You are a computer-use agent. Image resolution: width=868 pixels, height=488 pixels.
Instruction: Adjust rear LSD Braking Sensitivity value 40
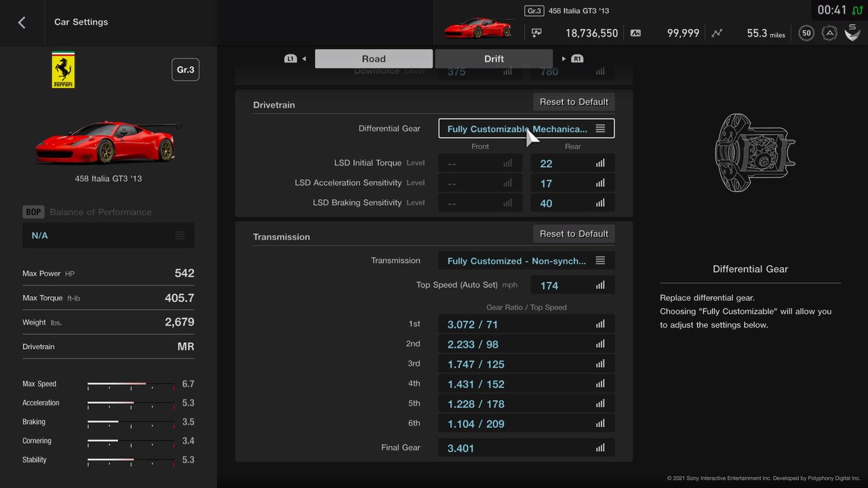click(572, 203)
